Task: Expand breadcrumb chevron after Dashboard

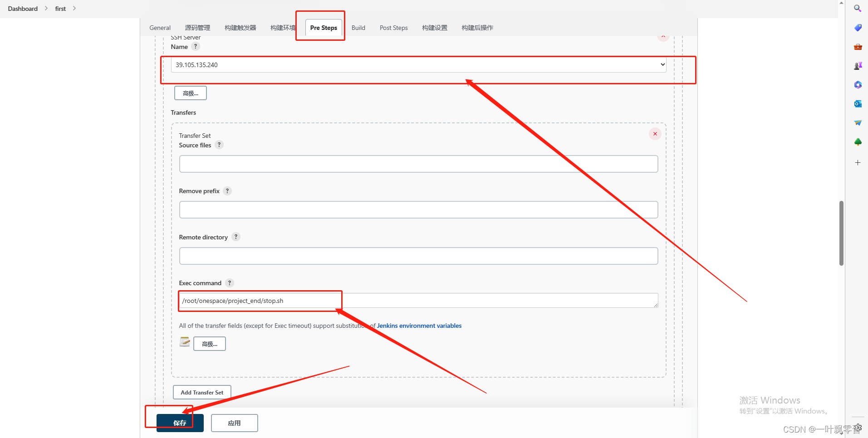Action: tap(46, 8)
